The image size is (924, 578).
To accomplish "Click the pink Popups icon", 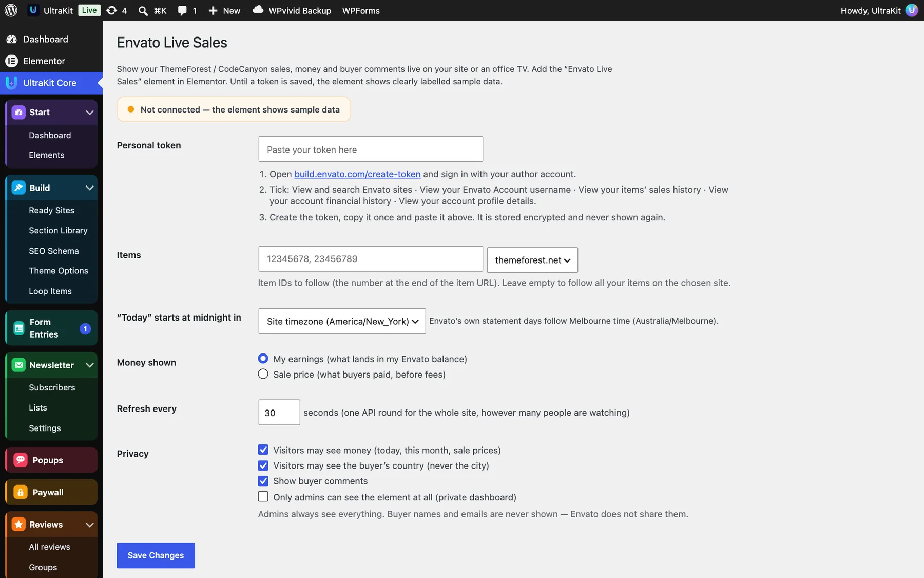I will [21, 460].
